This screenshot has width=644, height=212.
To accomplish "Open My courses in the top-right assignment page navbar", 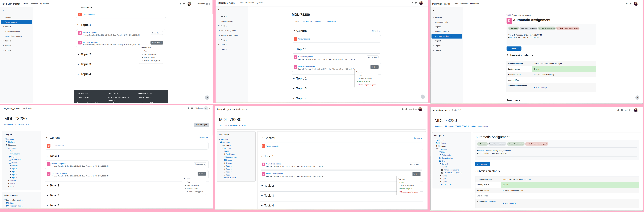I will [475, 4].
